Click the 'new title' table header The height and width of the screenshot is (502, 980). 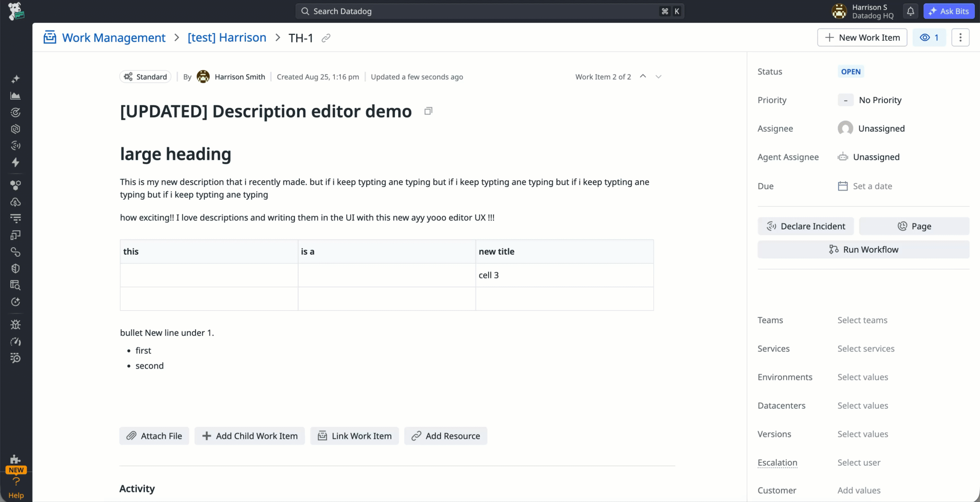coord(565,251)
